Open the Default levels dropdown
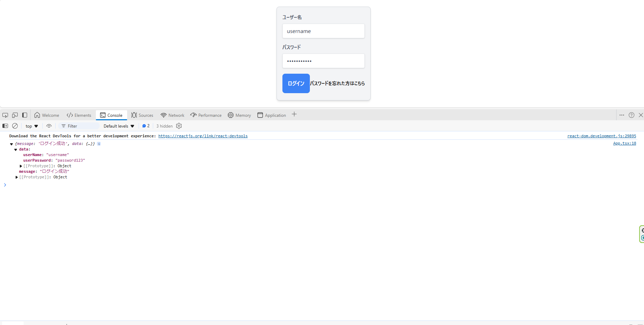This screenshot has width=644, height=325. (x=119, y=126)
